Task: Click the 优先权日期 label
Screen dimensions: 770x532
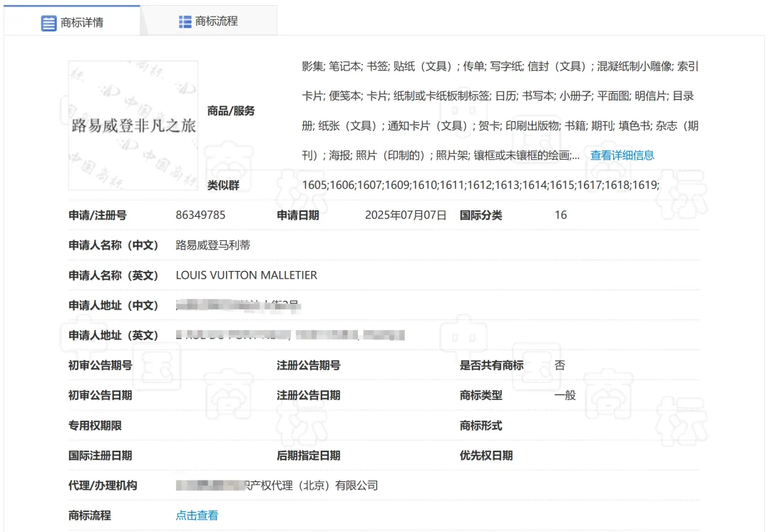Action: click(486, 456)
